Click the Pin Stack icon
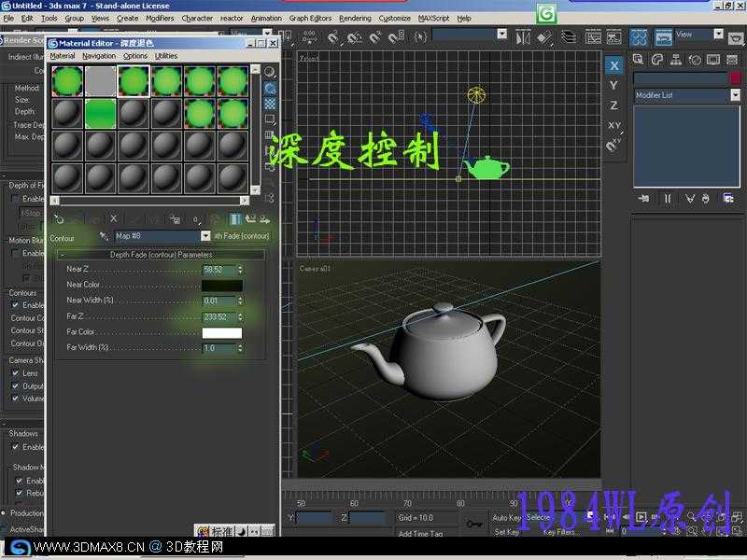Image resolution: width=747 pixels, height=560 pixels. pos(643,199)
